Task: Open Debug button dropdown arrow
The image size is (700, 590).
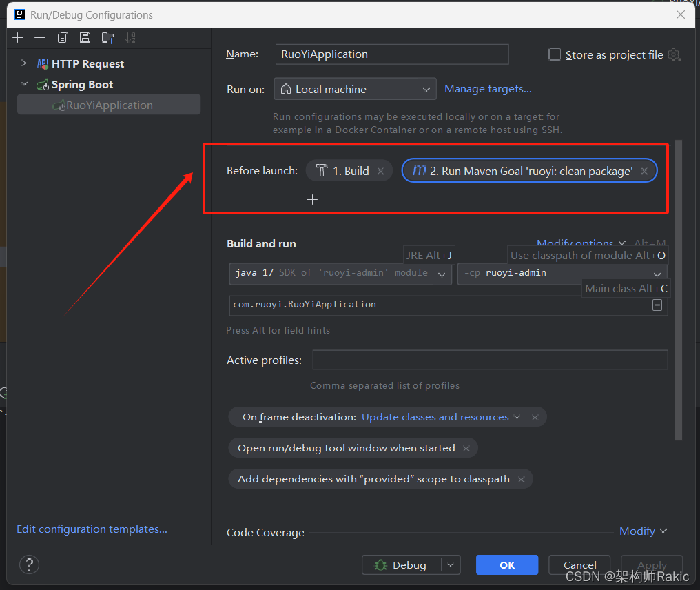Action: pyautogui.click(x=451, y=565)
